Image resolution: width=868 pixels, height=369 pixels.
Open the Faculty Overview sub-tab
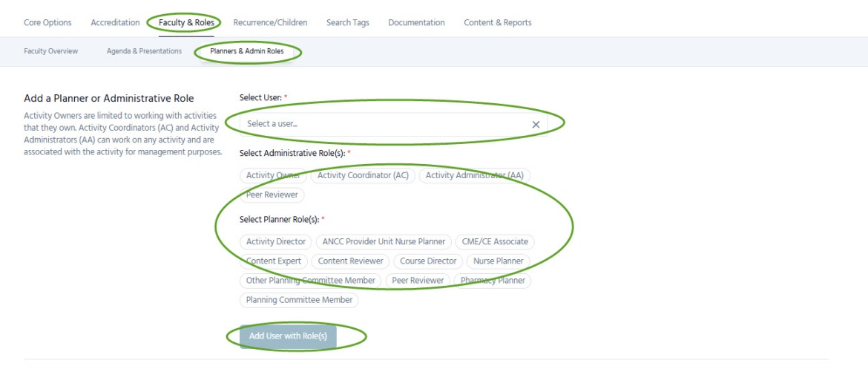(50, 51)
